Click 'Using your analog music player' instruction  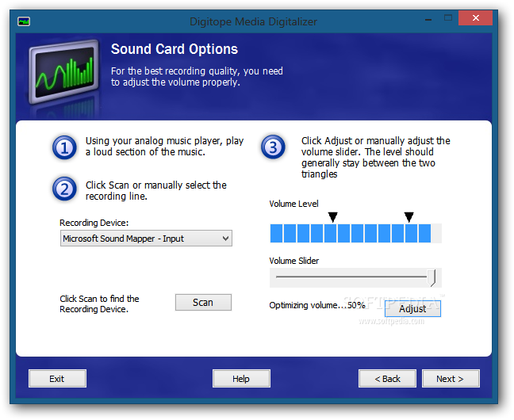tap(164, 147)
